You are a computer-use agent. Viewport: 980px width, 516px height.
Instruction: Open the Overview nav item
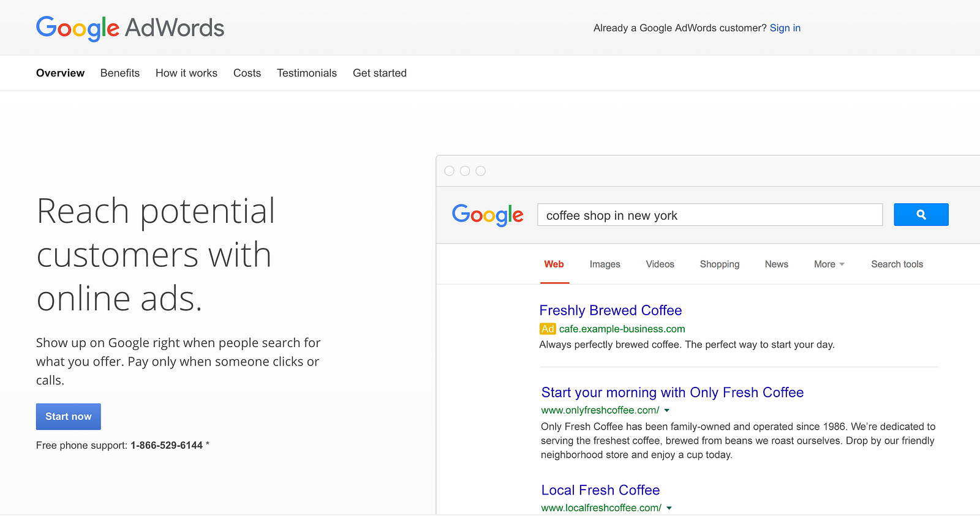pos(60,73)
